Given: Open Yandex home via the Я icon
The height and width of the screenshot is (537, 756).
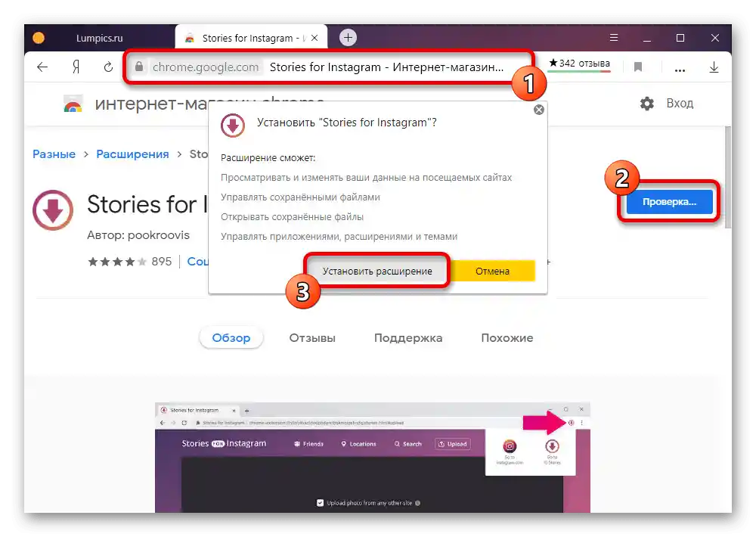Looking at the screenshot, I should (x=76, y=67).
